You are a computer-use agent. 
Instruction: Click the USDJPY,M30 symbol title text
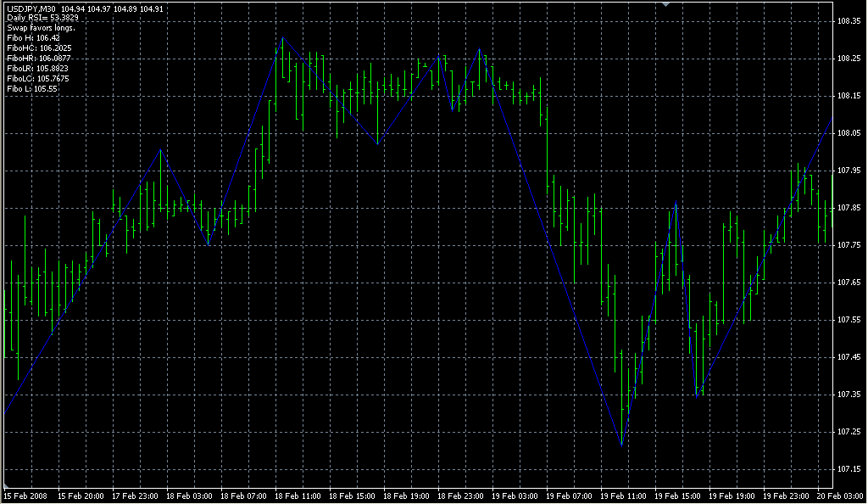pos(31,8)
